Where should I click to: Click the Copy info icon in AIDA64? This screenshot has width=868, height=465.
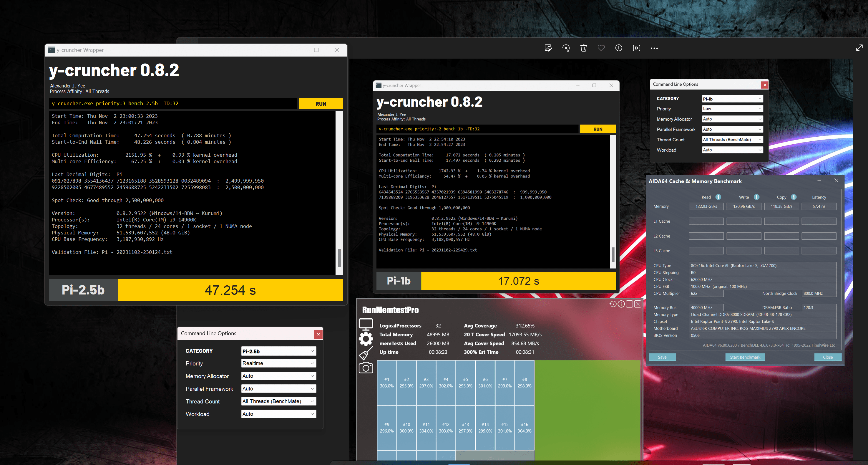794,197
